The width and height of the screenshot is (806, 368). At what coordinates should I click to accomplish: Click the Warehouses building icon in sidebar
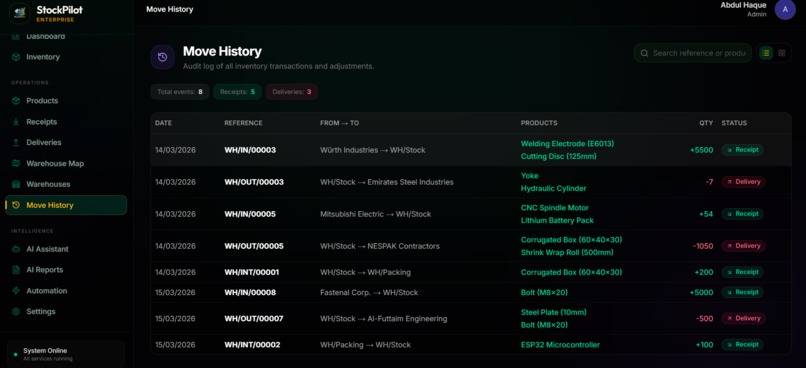pos(16,184)
